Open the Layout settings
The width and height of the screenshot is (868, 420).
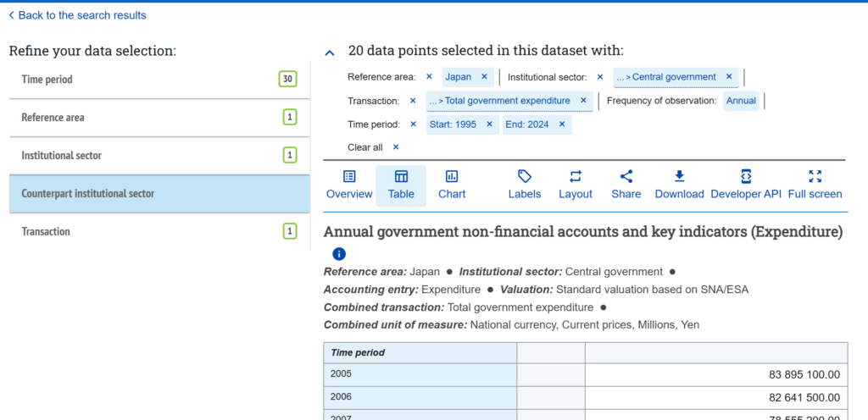(x=576, y=185)
